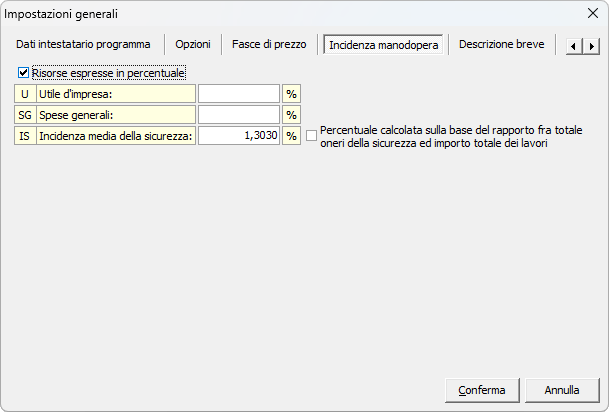Click the Spese generali input field

click(238, 115)
